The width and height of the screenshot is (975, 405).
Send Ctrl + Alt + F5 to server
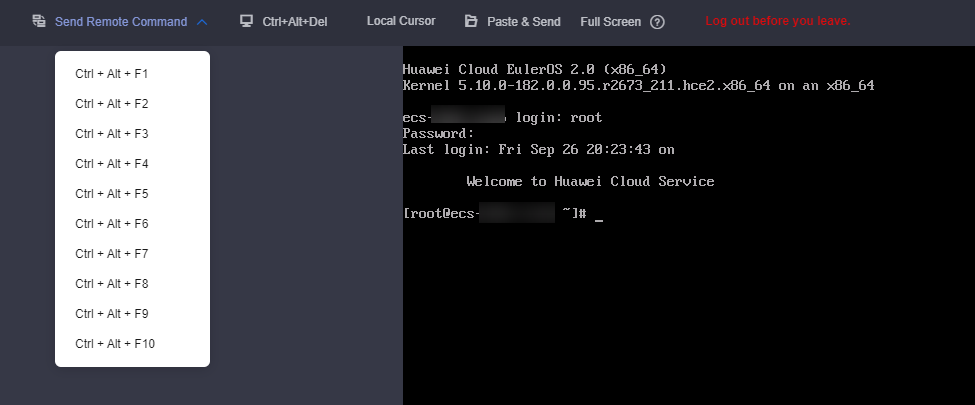[111, 194]
